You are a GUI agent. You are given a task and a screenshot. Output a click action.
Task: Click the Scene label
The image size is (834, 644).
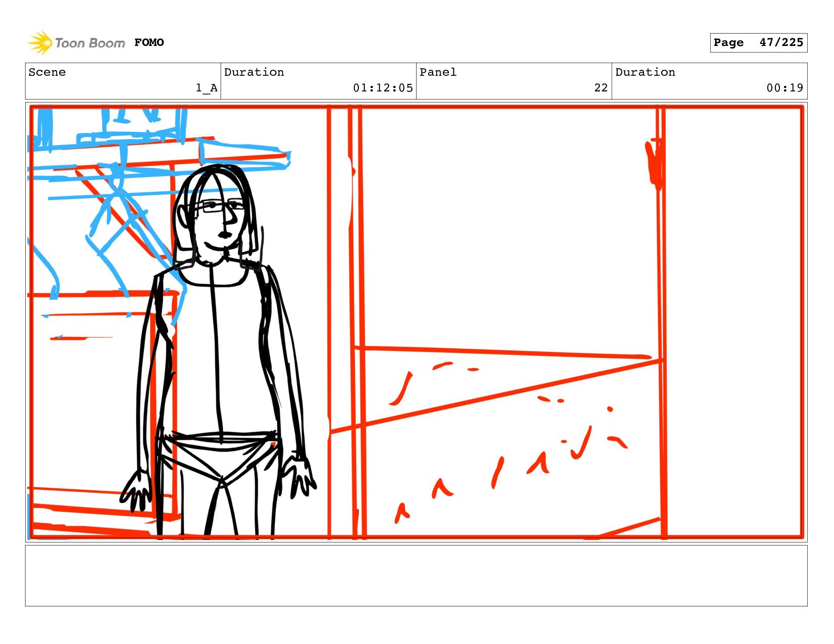[47, 72]
